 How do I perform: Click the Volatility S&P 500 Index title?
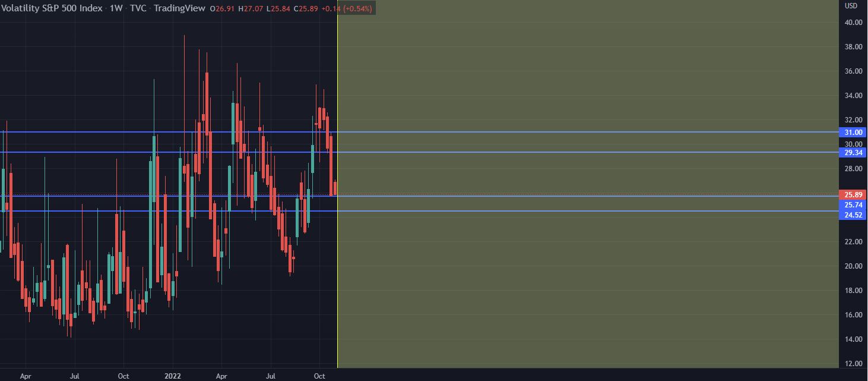coord(51,9)
